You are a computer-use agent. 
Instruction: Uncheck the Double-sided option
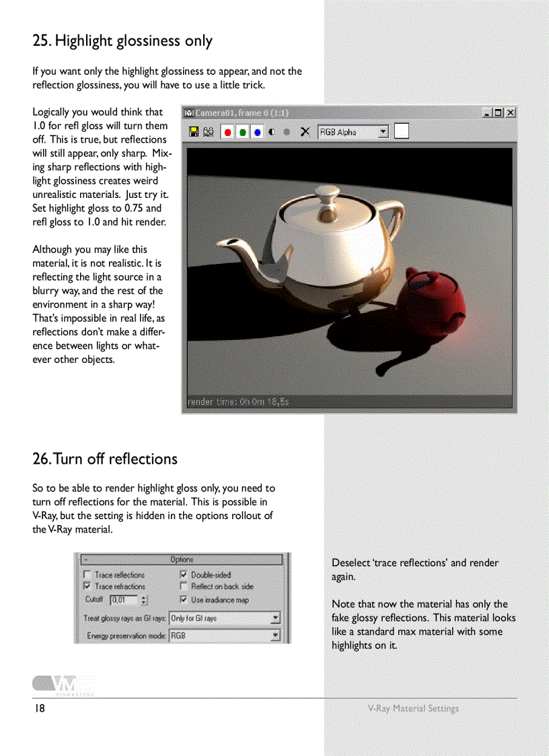click(184, 574)
